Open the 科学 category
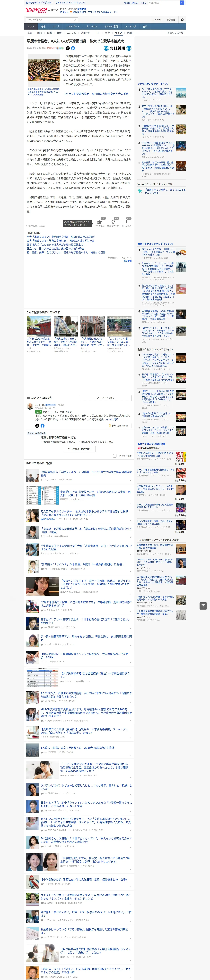 click(x=107, y=33)
